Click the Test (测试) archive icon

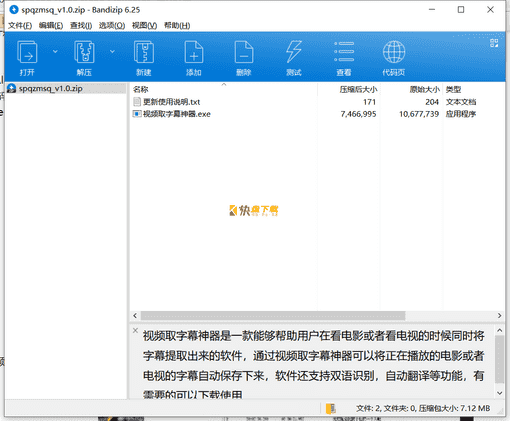(294, 52)
